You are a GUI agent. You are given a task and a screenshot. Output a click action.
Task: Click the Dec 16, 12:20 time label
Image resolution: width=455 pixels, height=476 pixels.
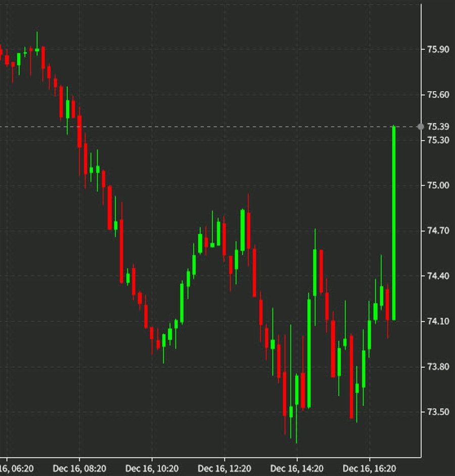224,468
